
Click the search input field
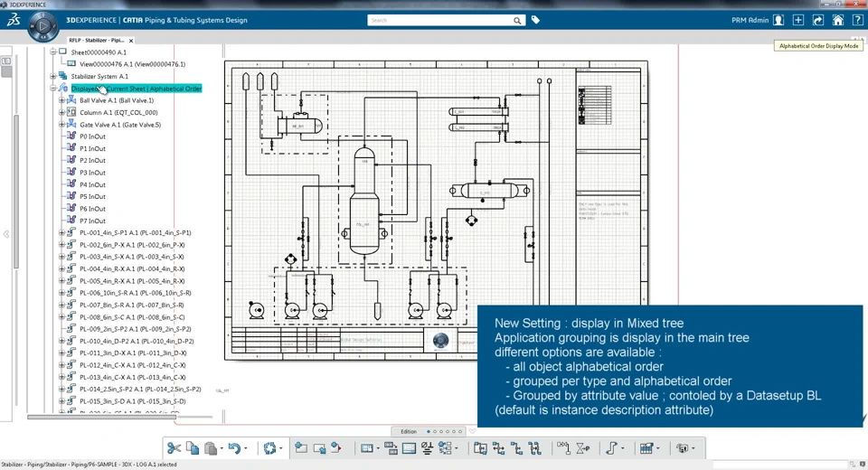[x=440, y=21]
